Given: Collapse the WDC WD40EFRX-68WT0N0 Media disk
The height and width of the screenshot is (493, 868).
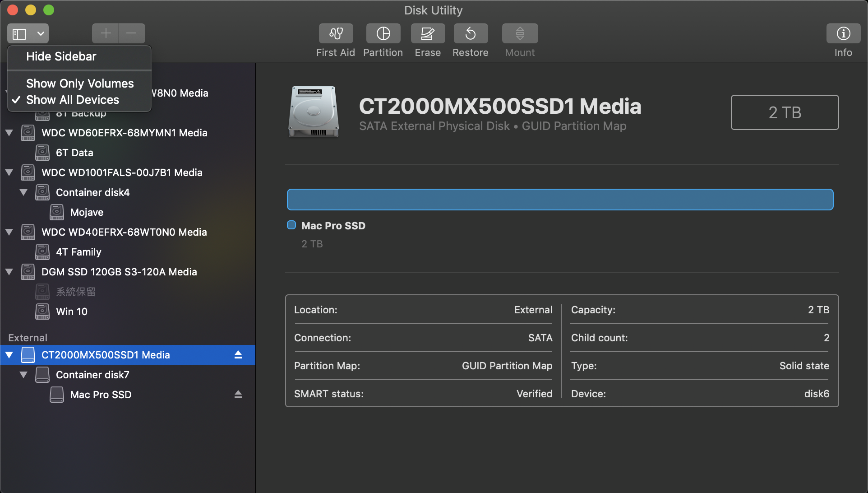Looking at the screenshot, I should [9, 232].
